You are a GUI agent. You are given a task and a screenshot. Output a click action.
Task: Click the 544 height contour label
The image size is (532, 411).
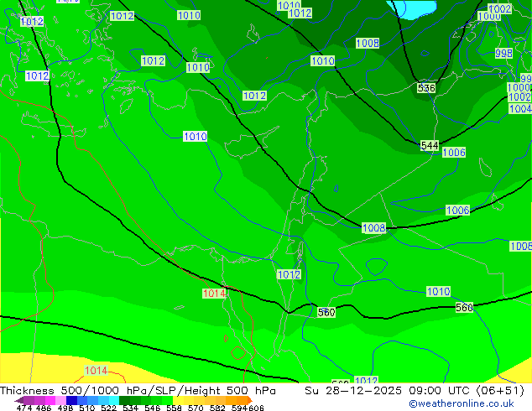coord(430,146)
